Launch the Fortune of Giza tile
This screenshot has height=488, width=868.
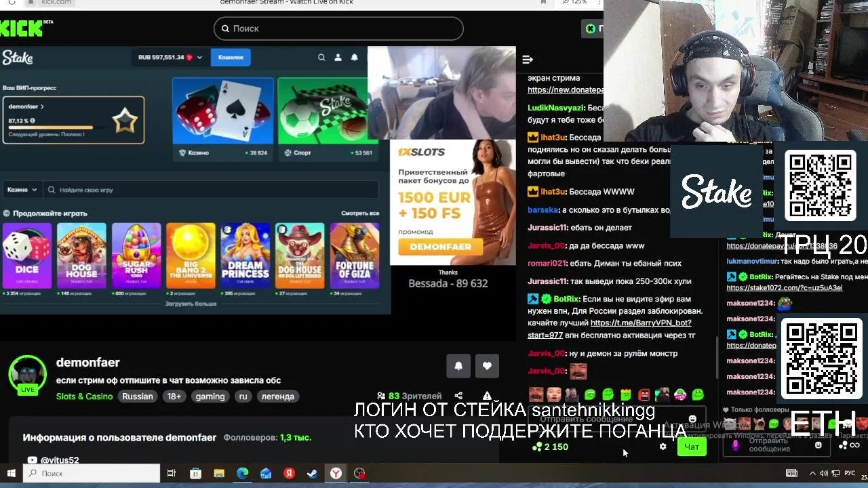[x=355, y=256]
